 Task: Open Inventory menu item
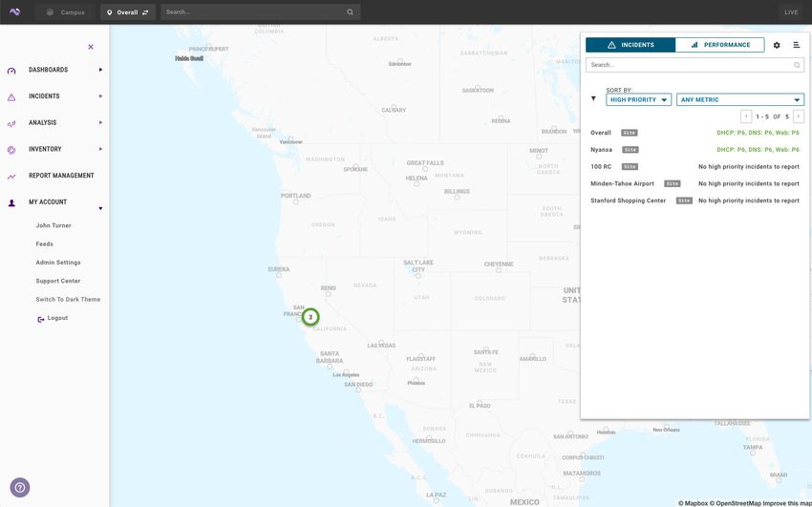tap(45, 149)
